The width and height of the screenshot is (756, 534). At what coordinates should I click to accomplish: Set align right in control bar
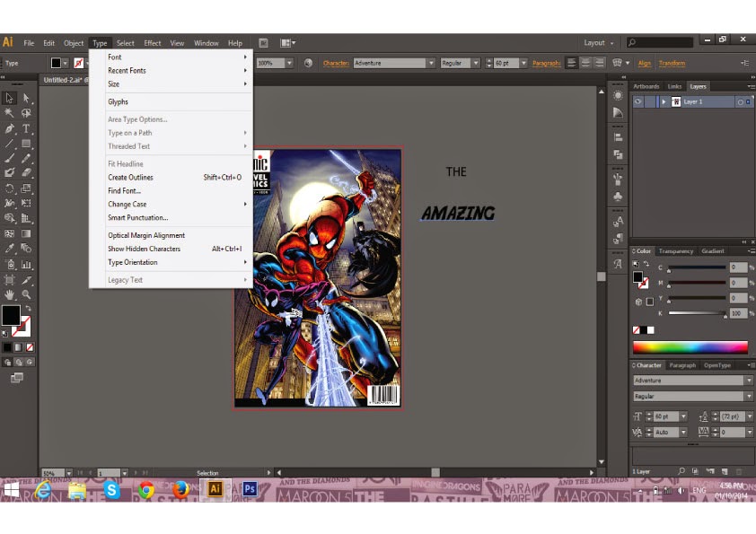point(599,63)
